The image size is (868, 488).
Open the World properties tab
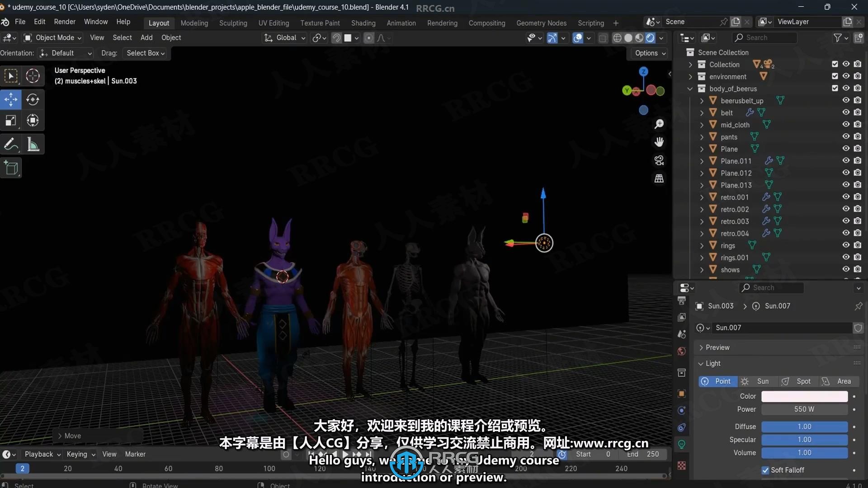point(682,352)
